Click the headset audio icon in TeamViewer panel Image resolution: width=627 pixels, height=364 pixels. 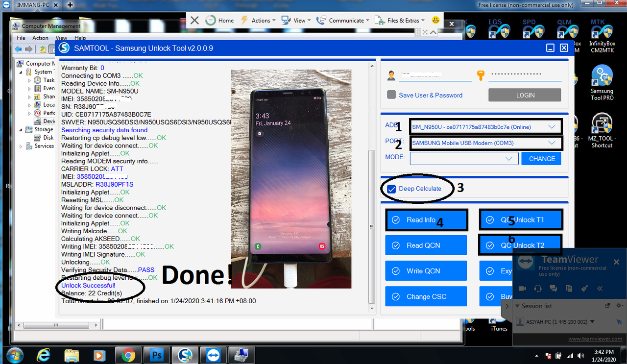[x=538, y=289]
